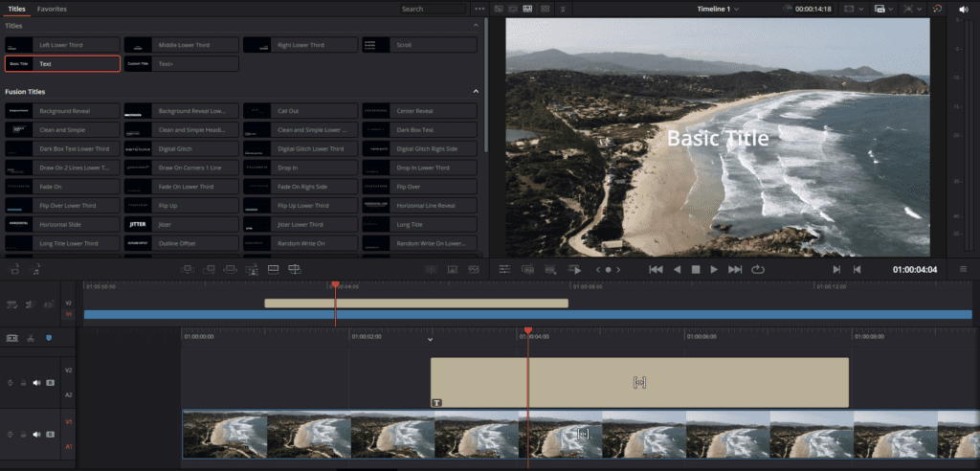Click the Append edit icon
This screenshot has height=471, width=980.
click(x=209, y=270)
